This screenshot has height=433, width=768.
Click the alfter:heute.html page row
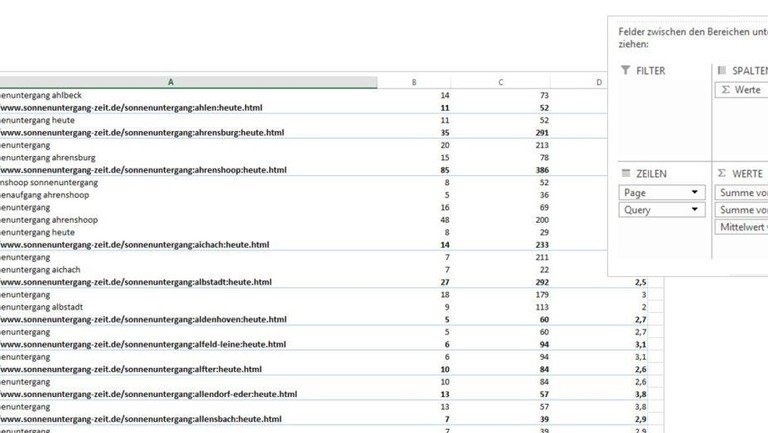point(131,369)
